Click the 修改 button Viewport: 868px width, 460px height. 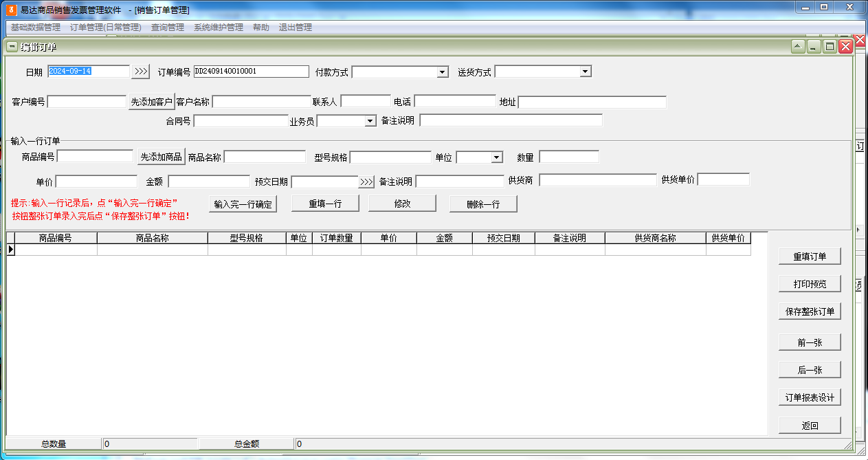point(402,204)
